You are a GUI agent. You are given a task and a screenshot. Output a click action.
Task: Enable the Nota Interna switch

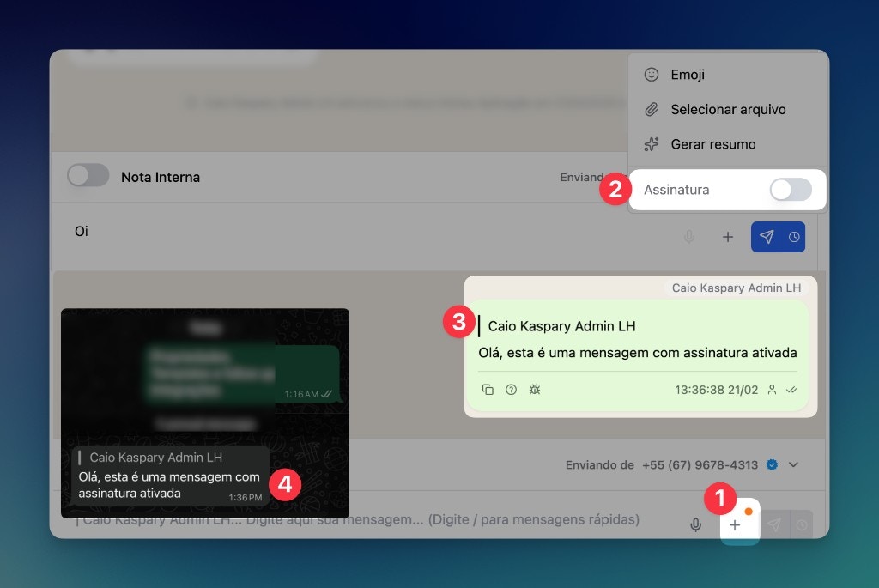[88, 176]
